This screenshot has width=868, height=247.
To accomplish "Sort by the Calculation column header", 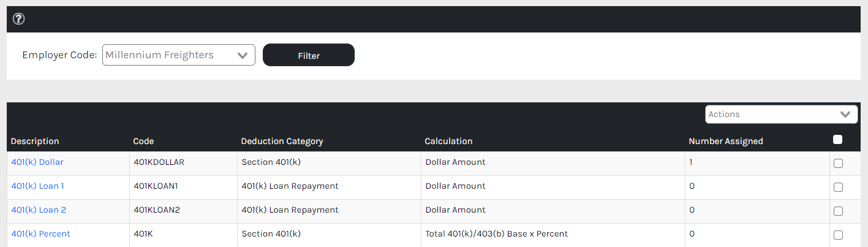I will 448,142.
